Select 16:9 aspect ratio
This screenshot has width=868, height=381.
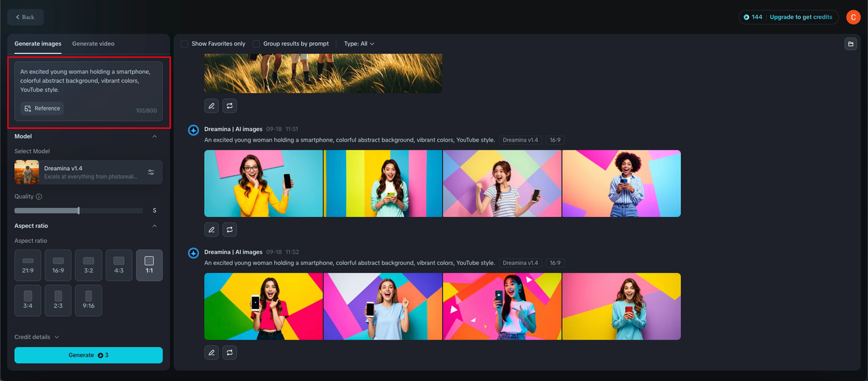click(58, 265)
